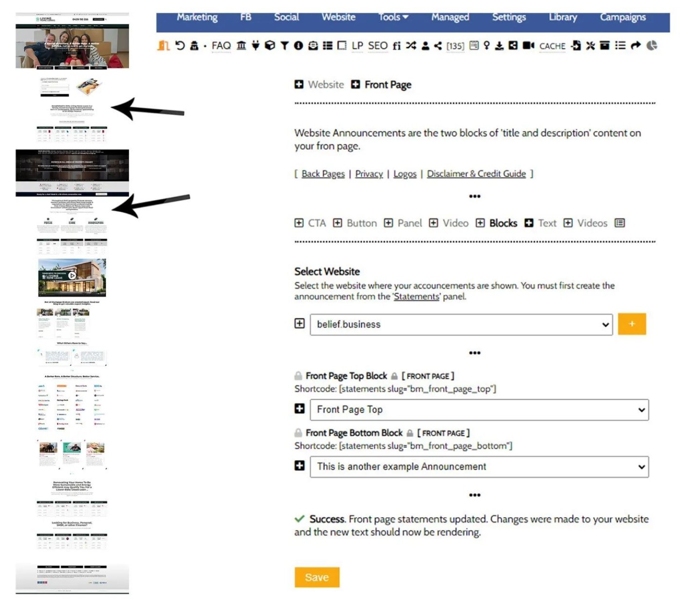Click the filter funnel icon
Image resolution: width=700 pixels, height=612 pixels.
click(284, 45)
